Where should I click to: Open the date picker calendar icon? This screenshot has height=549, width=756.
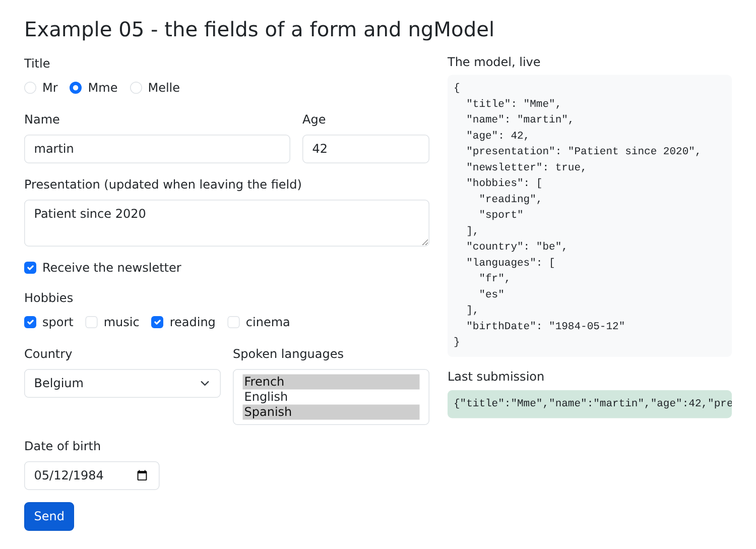pyautogui.click(x=142, y=475)
